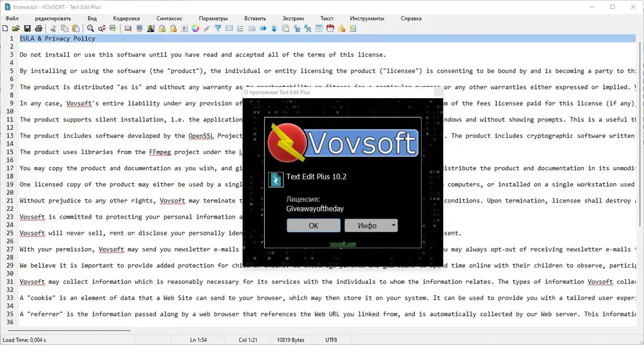Click the last toolbar icon, yellow note
Screen dimensions: 644x345
pos(353,28)
